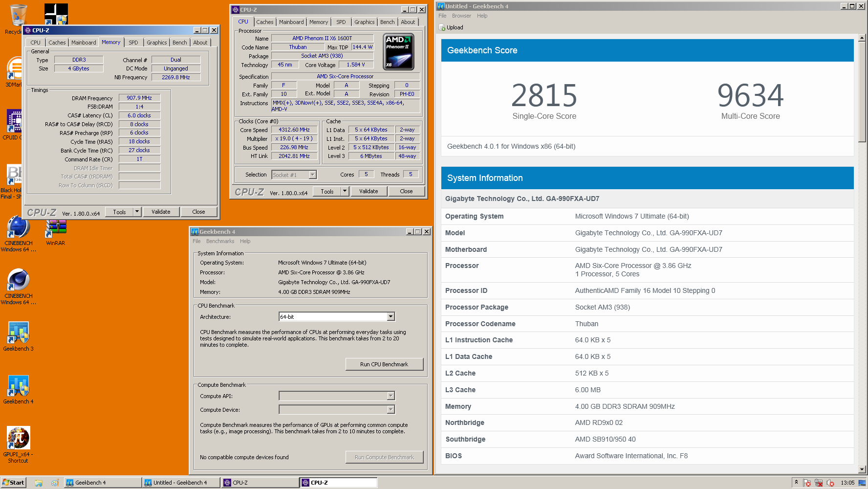The image size is (868, 489).
Task: Open About tab in CPU-Z memory window
Action: (200, 43)
